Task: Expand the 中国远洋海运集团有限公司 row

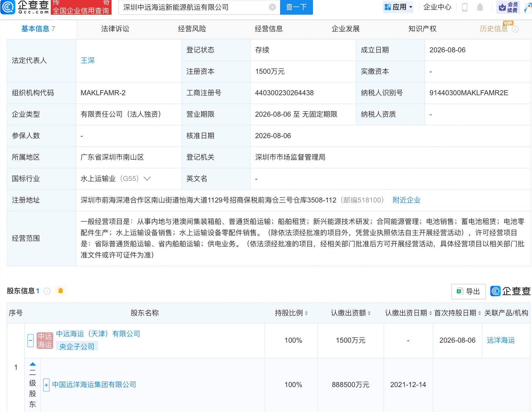Action: 46,385
